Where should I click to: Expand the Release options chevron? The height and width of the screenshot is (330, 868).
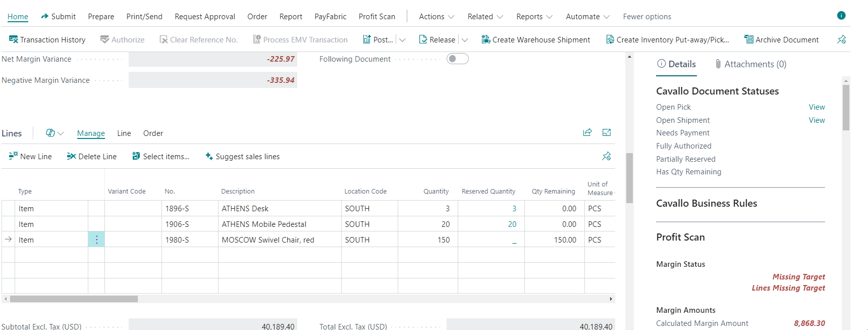pos(465,40)
